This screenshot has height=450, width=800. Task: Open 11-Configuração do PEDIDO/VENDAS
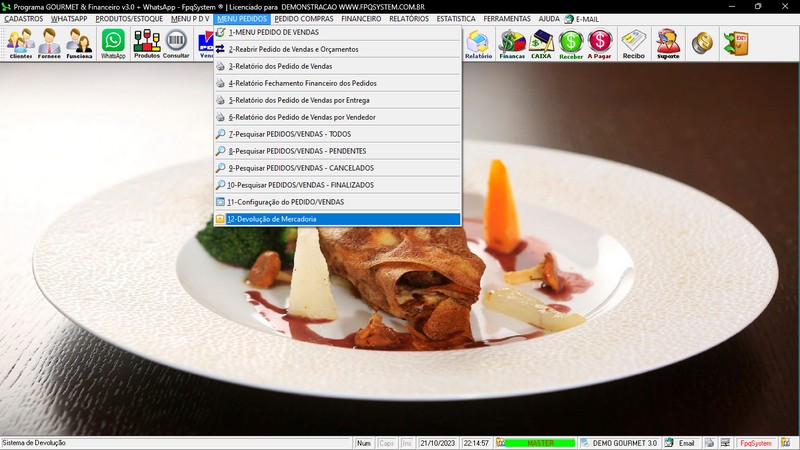click(x=337, y=202)
